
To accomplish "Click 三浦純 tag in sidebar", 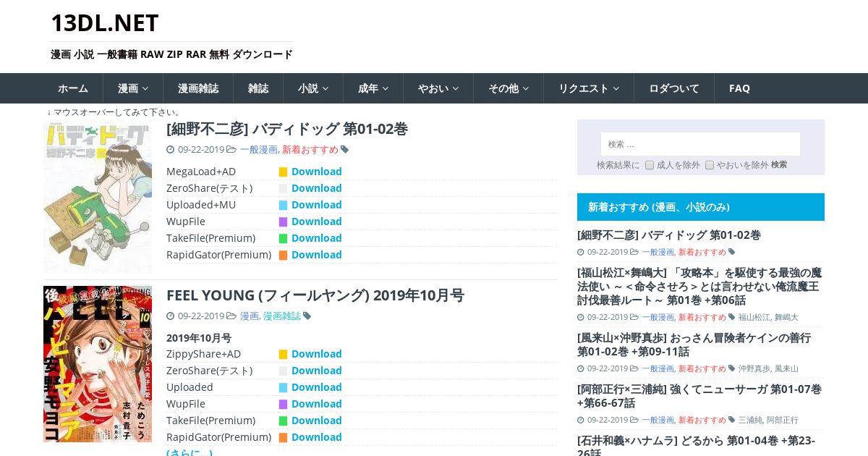I will tap(750, 420).
